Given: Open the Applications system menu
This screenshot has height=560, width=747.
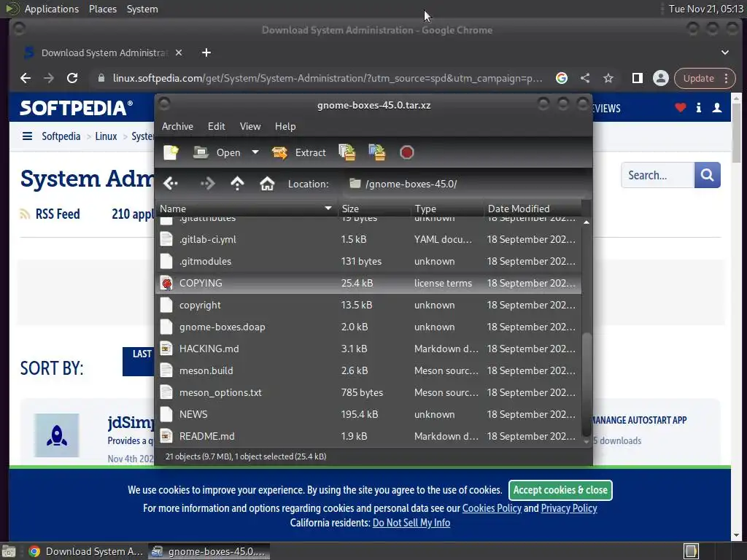Looking at the screenshot, I should click(52, 9).
